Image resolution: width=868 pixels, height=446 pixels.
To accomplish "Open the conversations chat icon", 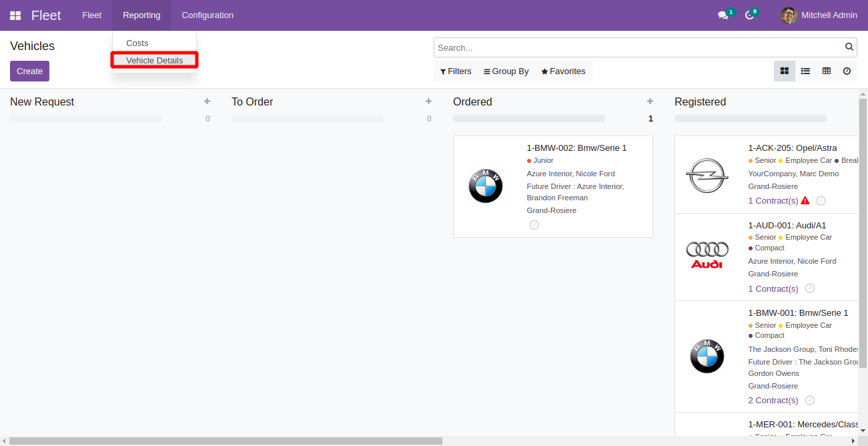I will [723, 15].
